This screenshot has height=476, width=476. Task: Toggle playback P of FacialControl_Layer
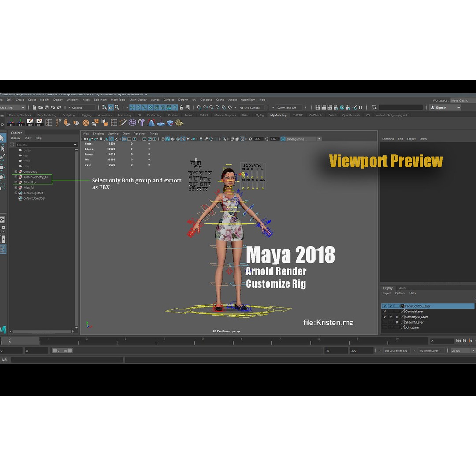click(x=390, y=306)
